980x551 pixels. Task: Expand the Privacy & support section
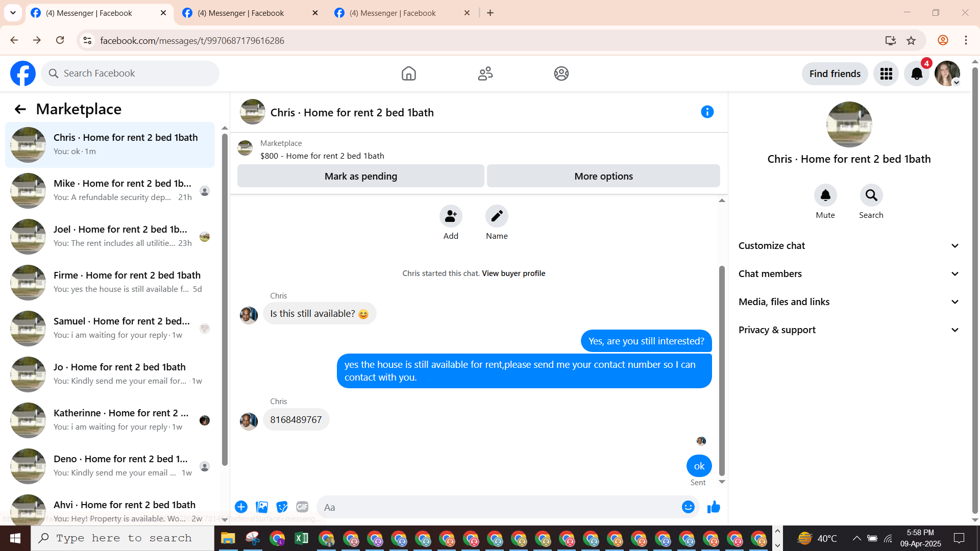(849, 330)
